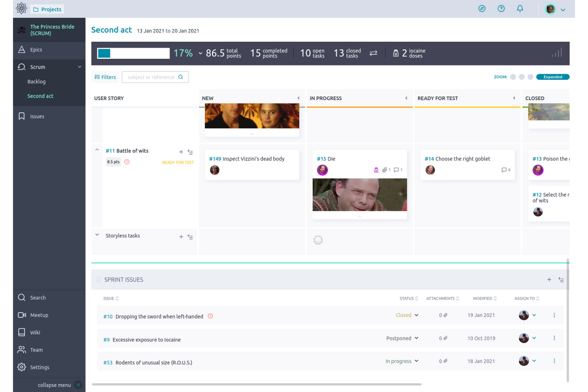Open the discover compass icon
Screen dimensions: 588x392
(x=482, y=8)
